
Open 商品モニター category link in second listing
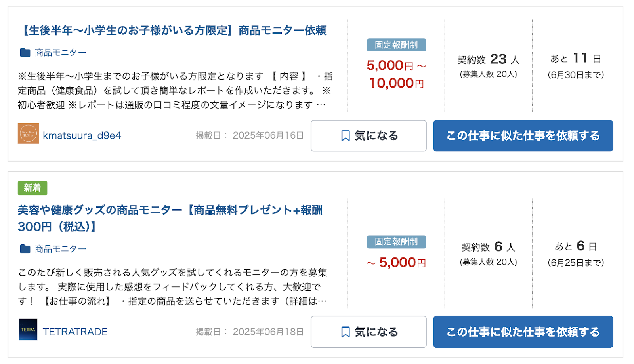[x=60, y=249]
